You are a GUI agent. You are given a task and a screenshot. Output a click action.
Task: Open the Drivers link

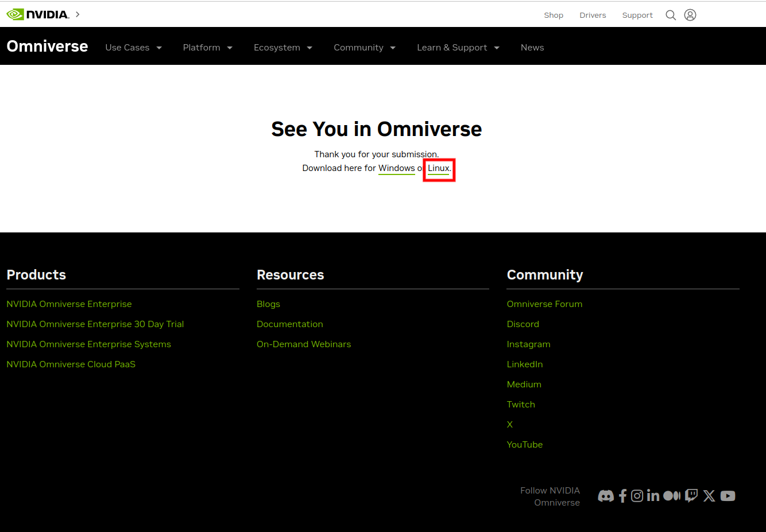click(x=593, y=15)
